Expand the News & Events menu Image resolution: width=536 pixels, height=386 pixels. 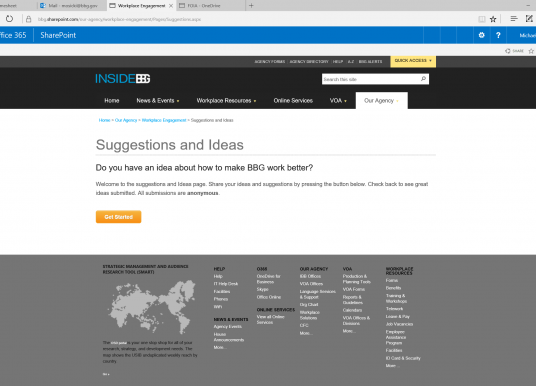[x=158, y=101]
